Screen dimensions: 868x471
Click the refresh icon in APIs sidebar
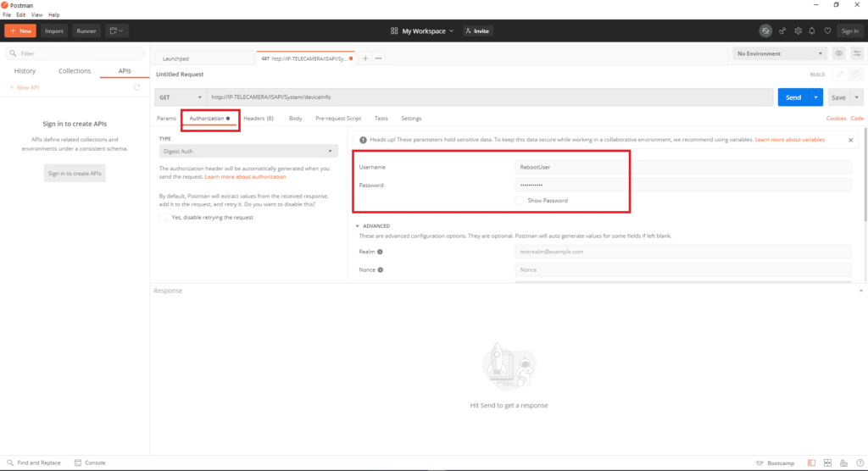click(x=136, y=87)
